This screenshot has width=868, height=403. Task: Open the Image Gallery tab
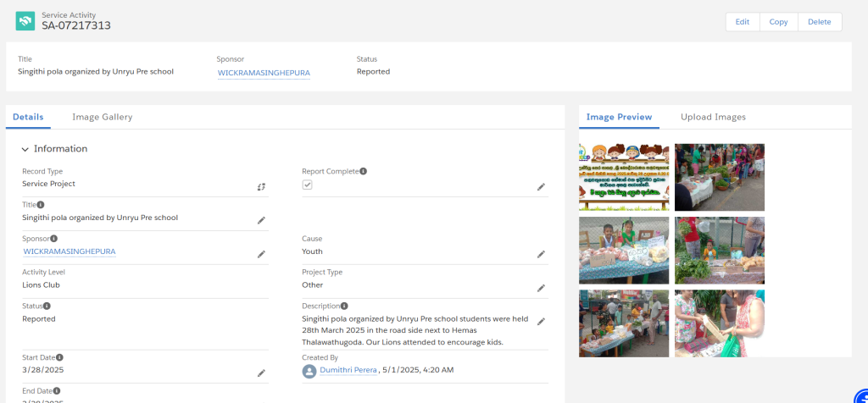coord(103,117)
